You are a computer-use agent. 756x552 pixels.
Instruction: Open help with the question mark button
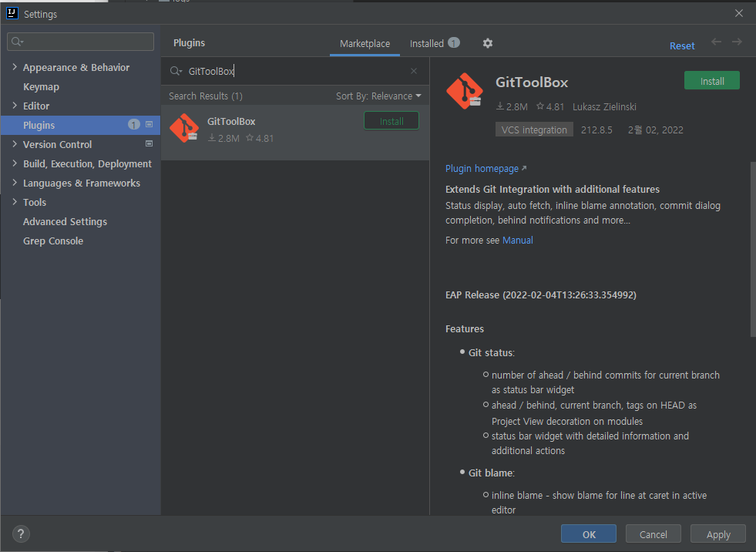tap(21, 533)
